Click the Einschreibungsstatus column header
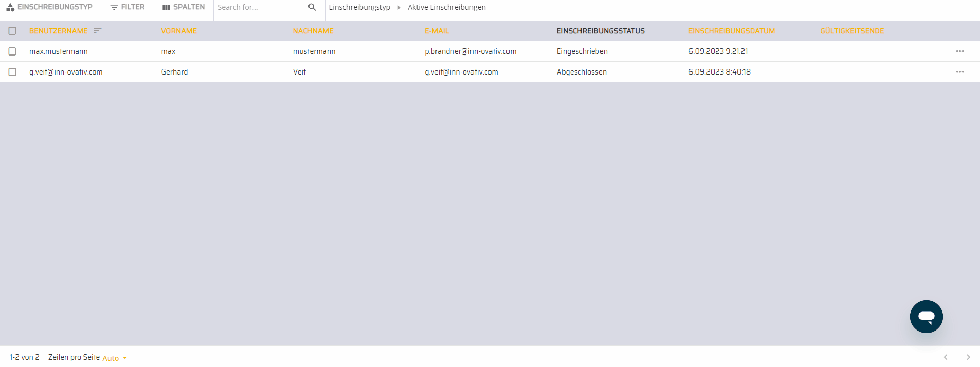 click(x=601, y=31)
